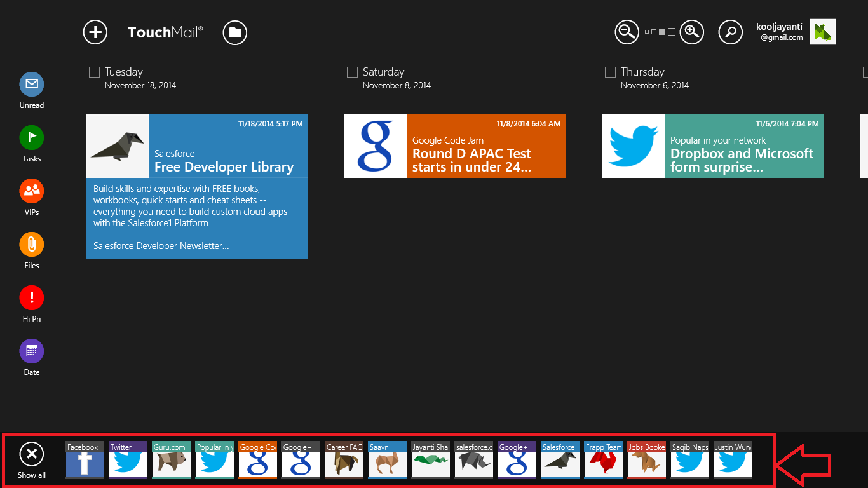Open the Date calendar filter
Screen dimensions: 868x488
pyautogui.click(x=32, y=351)
